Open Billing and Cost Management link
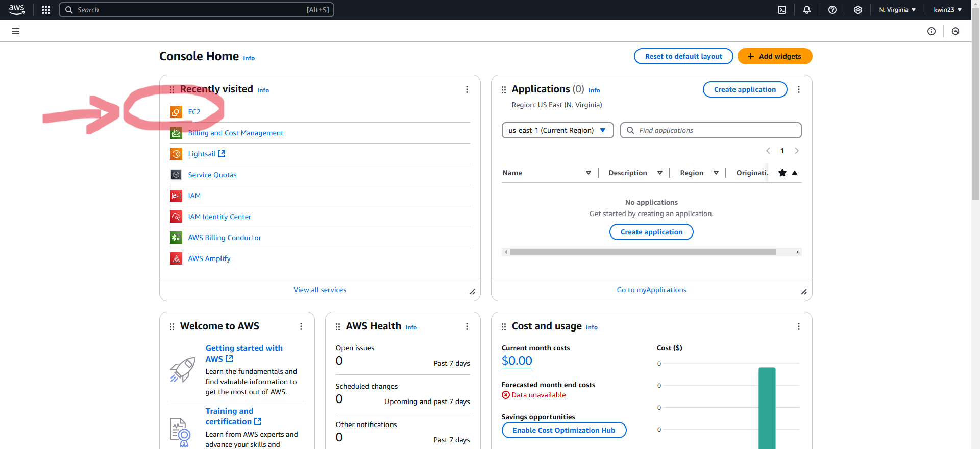 pos(236,133)
